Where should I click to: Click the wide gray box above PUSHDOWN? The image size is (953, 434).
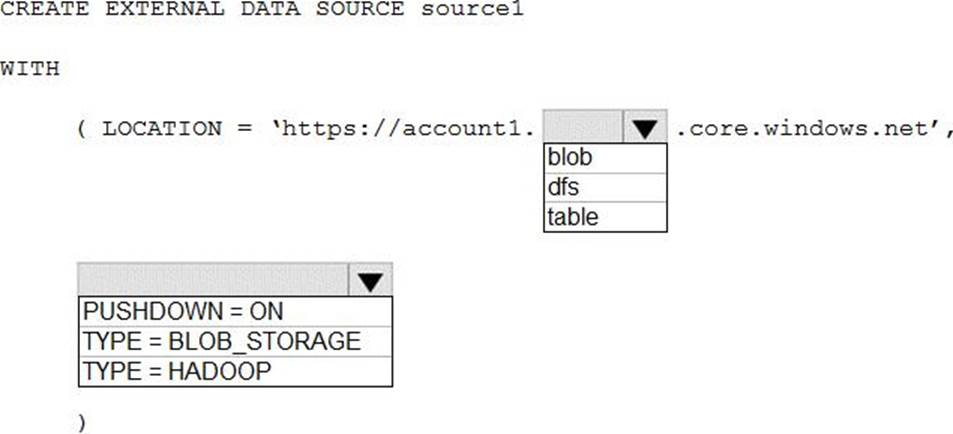[x=213, y=280]
